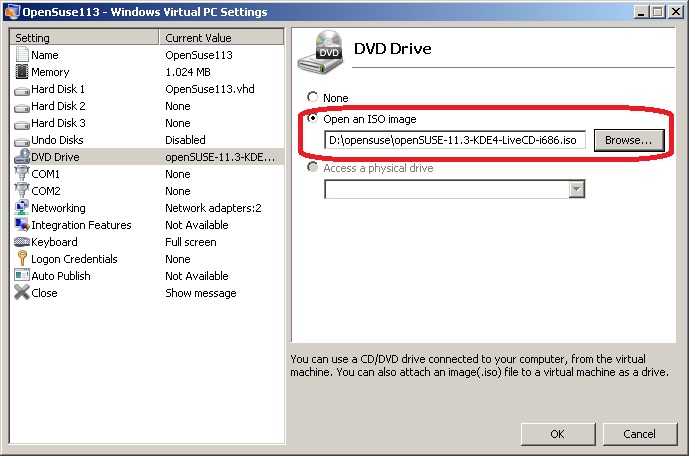
Task: Click the Networking computers icon
Action: pos(22,207)
